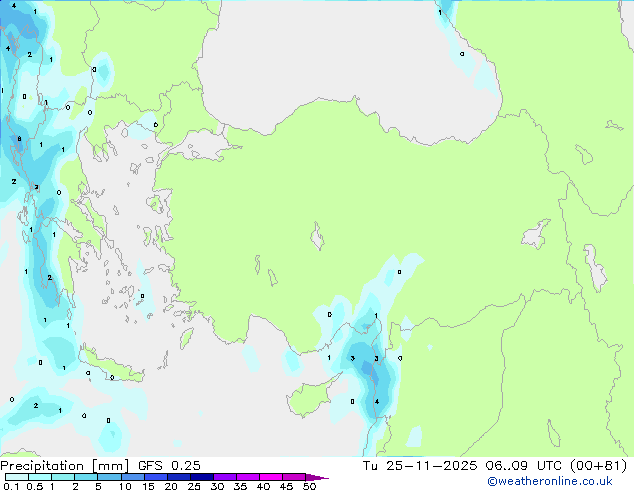Image resolution: width=634 pixels, height=490 pixels.
Task: Click the "0.5" legend scale label
Action: [x=35, y=486]
